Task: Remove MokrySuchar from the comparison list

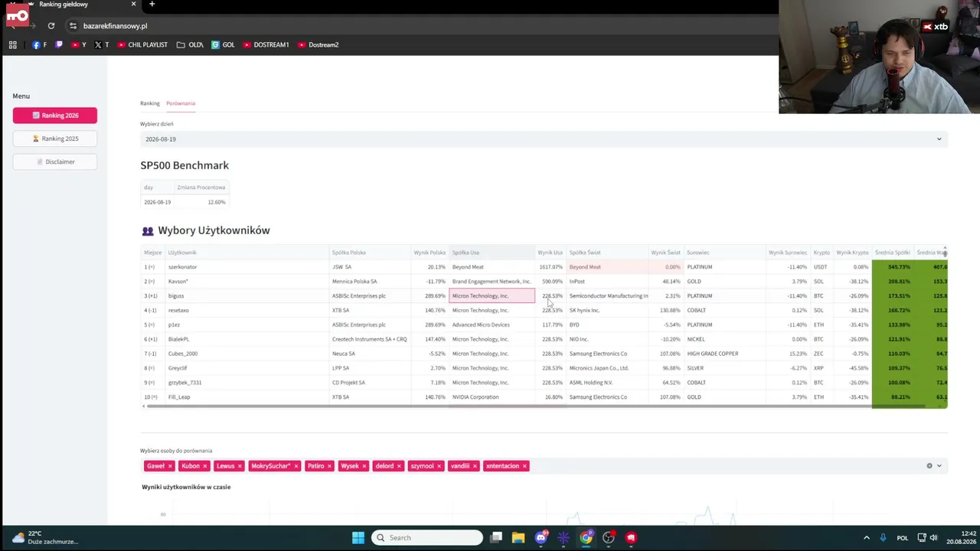Action: [x=296, y=466]
